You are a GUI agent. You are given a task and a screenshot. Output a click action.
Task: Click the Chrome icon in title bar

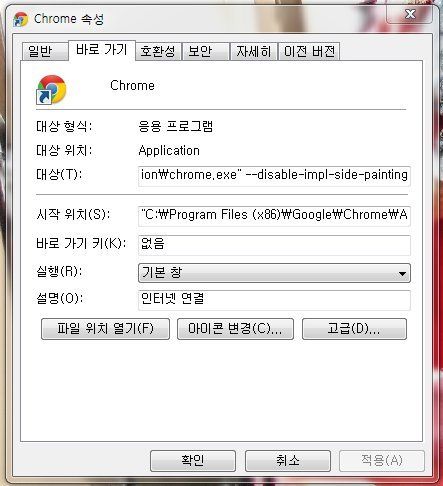point(21,19)
